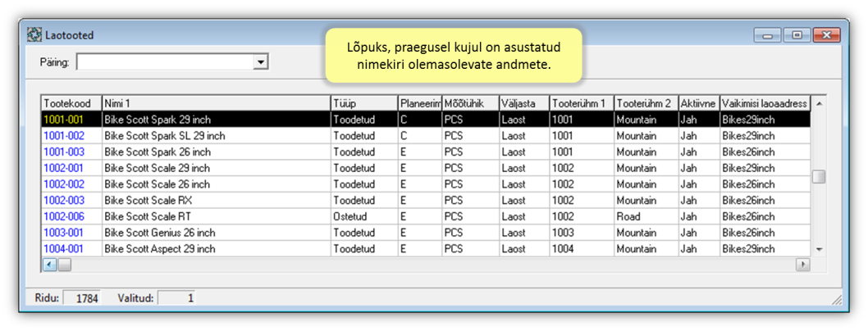Image resolution: width=868 pixels, height=331 pixels.
Task: Click Bike Scott Scale 29 inch
Action: pos(157,168)
